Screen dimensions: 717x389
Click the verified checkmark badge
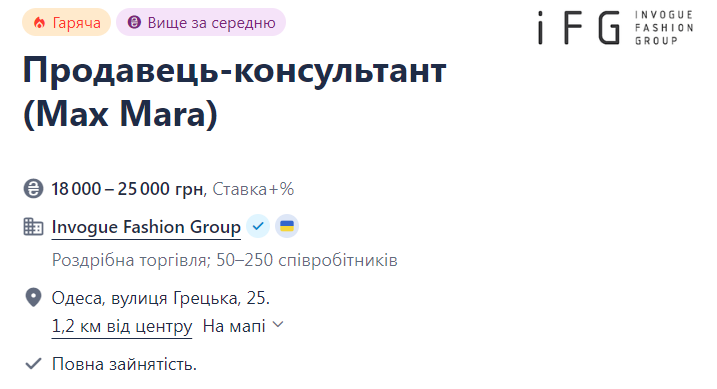tap(258, 226)
